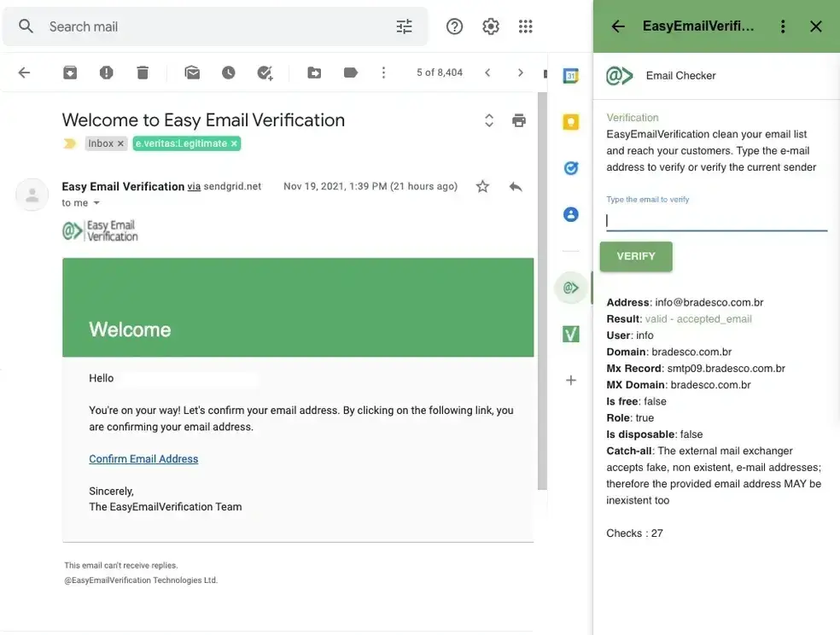The height and width of the screenshot is (635, 840).
Task: Click sender name Easy Email Verification
Action: click(123, 186)
